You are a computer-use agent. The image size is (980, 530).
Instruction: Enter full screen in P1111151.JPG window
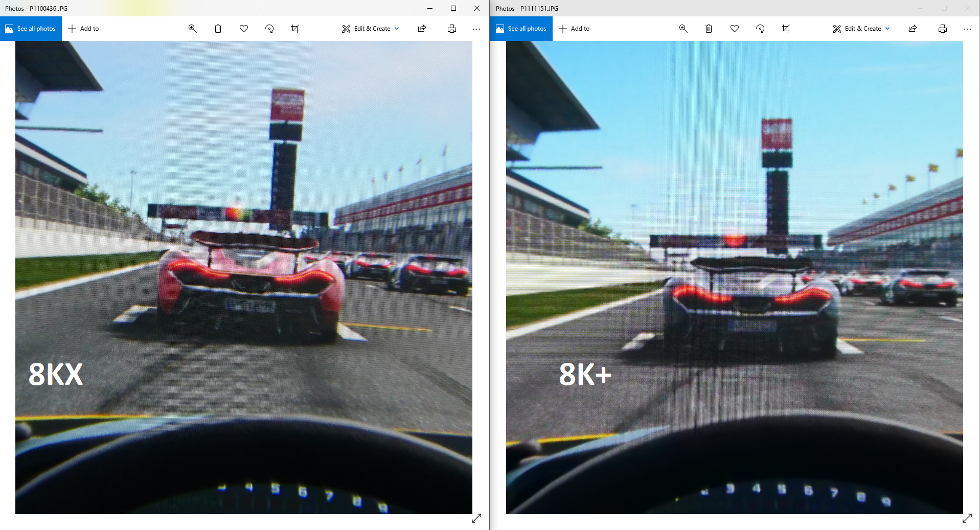point(967,518)
